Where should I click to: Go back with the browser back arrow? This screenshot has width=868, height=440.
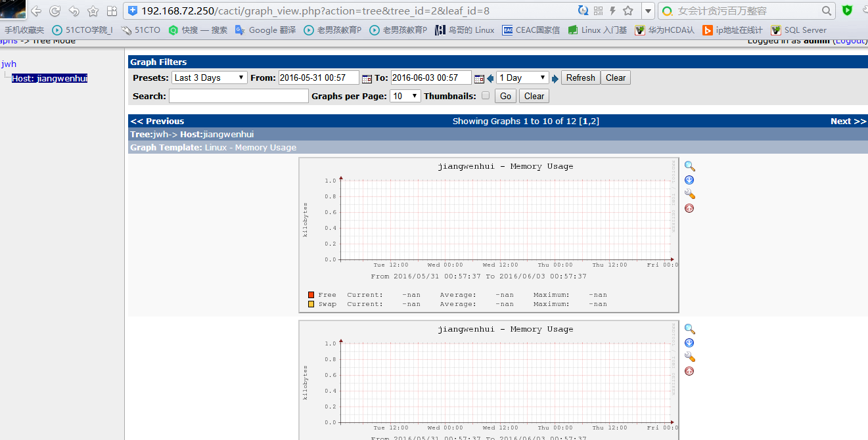pyautogui.click(x=35, y=11)
